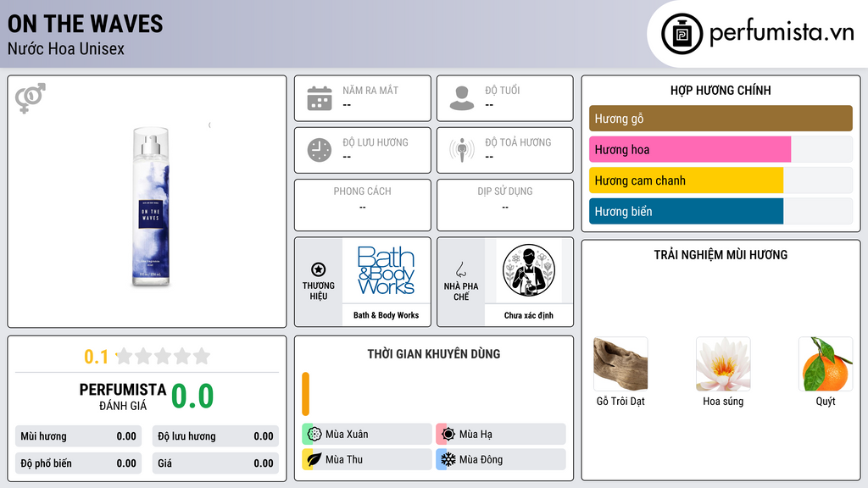Click the Độ lưu hương 0.00 score row

point(215,436)
